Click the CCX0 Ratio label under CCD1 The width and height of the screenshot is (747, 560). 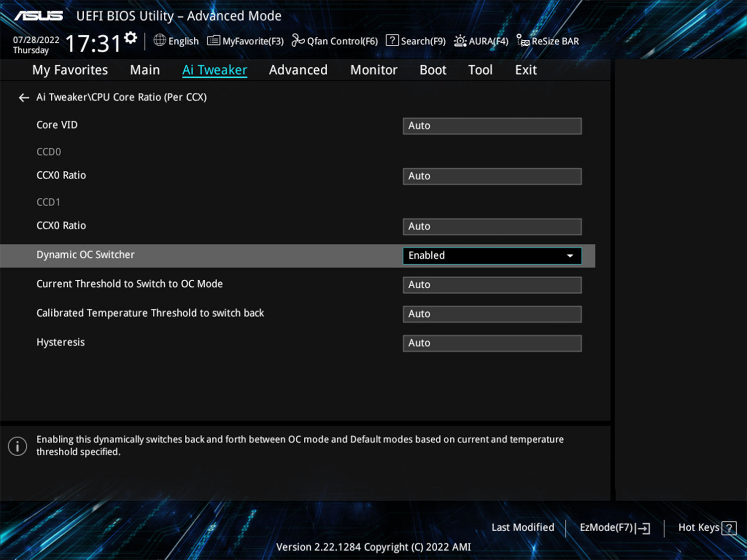61,225
